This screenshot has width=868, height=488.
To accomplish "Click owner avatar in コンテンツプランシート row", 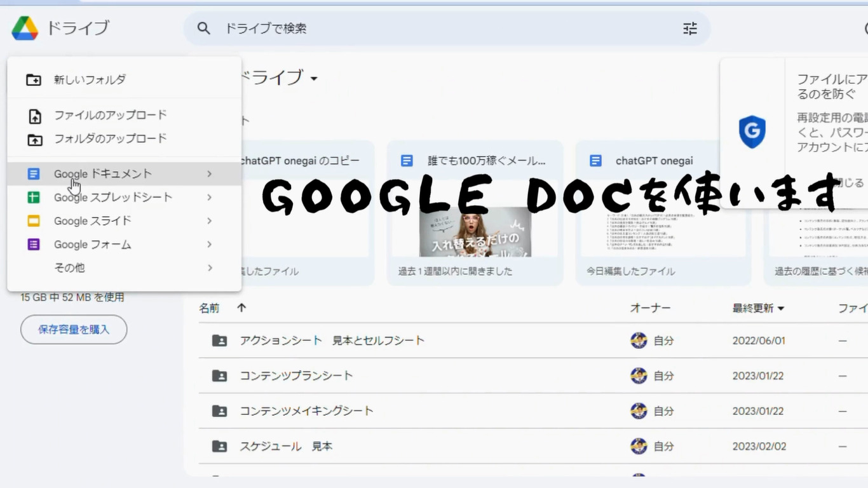I will pyautogui.click(x=639, y=376).
